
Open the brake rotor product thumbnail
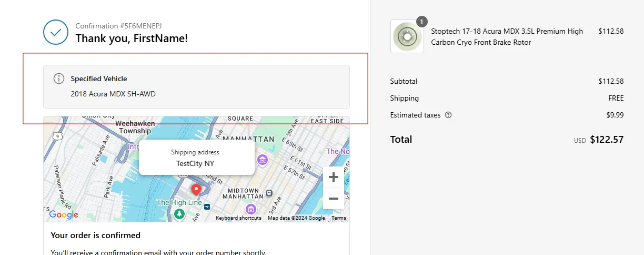click(x=407, y=36)
